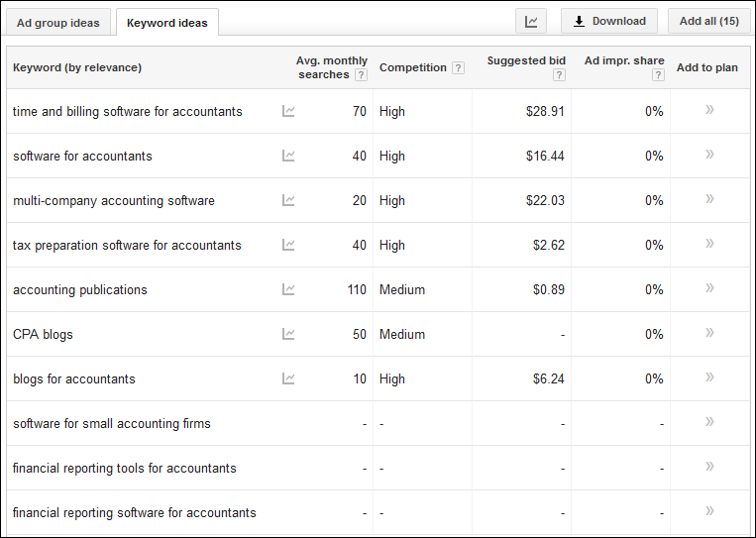The image size is (756, 538).
Task: Open help icon under Suggested bid header
Action: (559, 75)
